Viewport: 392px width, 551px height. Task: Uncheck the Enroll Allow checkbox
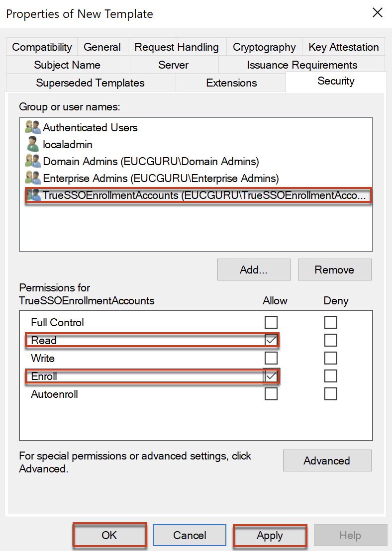point(271,376)
